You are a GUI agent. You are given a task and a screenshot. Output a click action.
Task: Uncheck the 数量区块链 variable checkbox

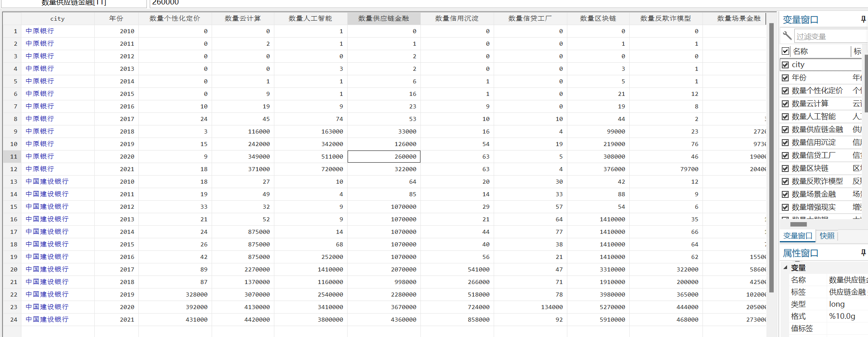[785, 168]
